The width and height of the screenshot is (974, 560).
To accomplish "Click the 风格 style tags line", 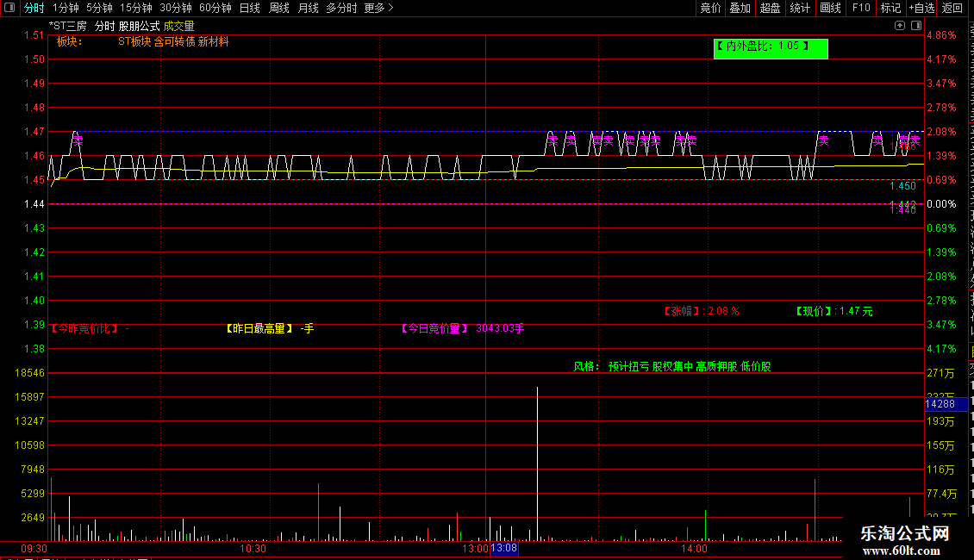I will tap(672, 366).
